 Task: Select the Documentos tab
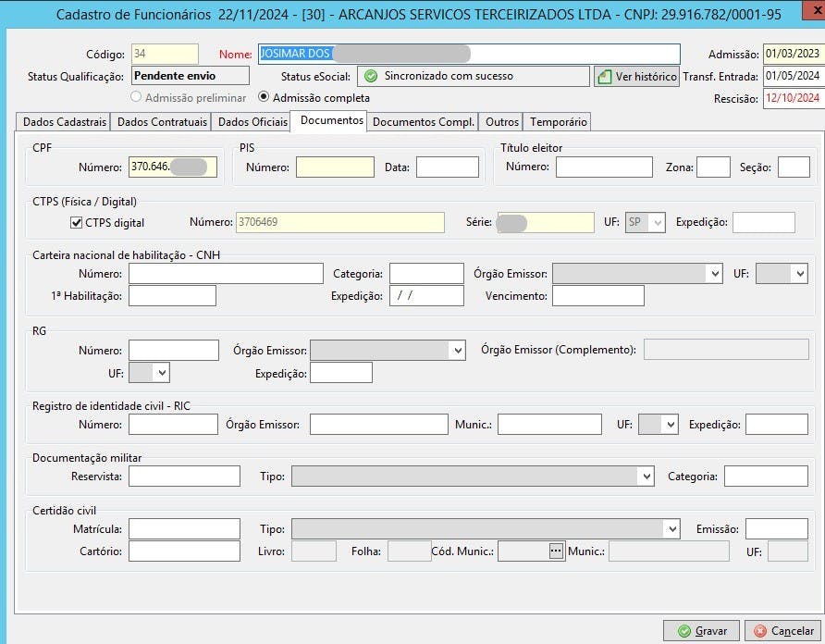pyautogui.click(x=330, y=120)
